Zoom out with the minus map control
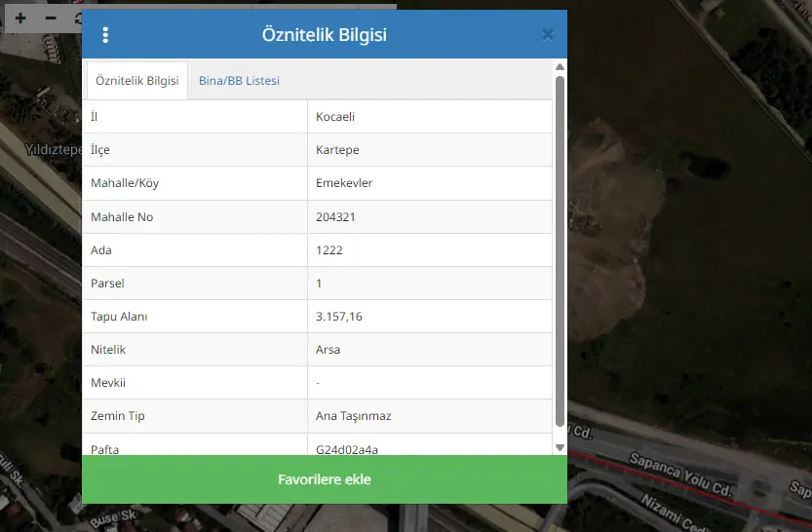Image resolution: width=812 pixels, height=532 pixels. 51,19
